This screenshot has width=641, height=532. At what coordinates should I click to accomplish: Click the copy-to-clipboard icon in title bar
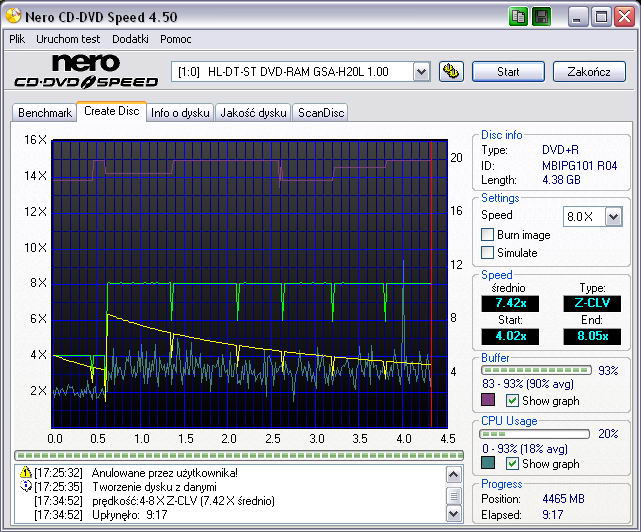[518, 16]
